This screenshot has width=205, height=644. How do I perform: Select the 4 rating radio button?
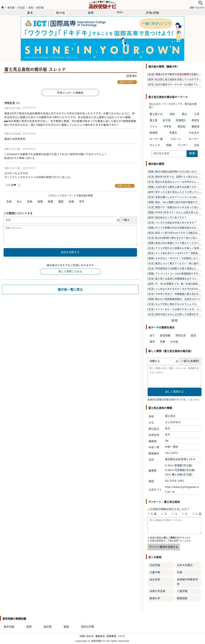coord(162,514)
